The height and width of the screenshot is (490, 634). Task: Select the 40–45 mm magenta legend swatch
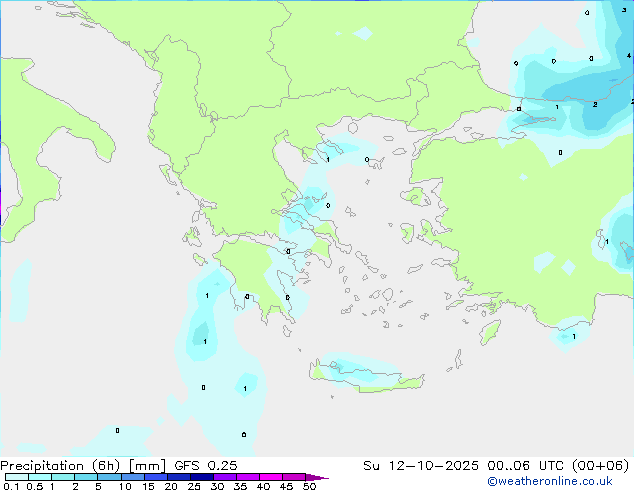pos(271,477)
